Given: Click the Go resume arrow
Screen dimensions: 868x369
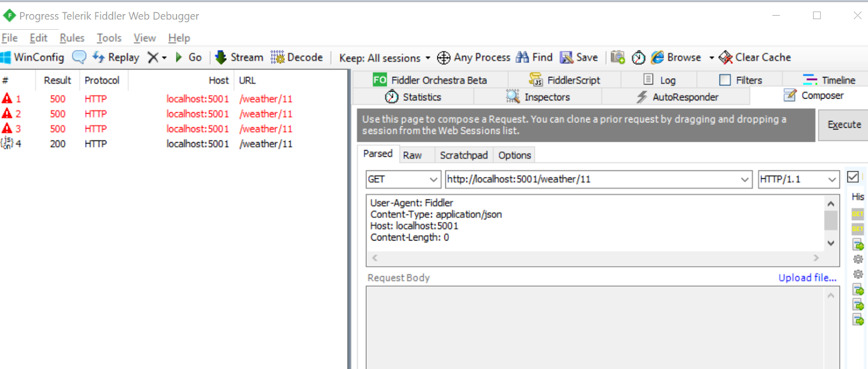Looking at the screenshot, I should click(179, 57).
